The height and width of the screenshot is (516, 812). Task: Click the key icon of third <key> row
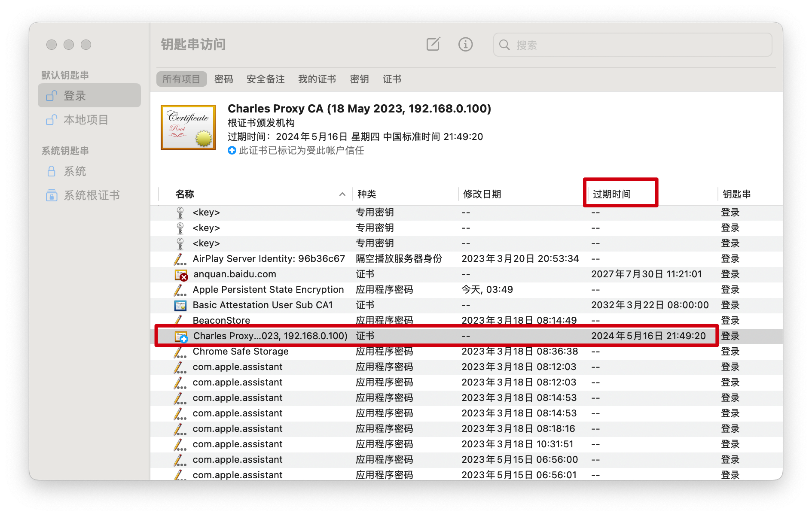[x=180, y=243]
